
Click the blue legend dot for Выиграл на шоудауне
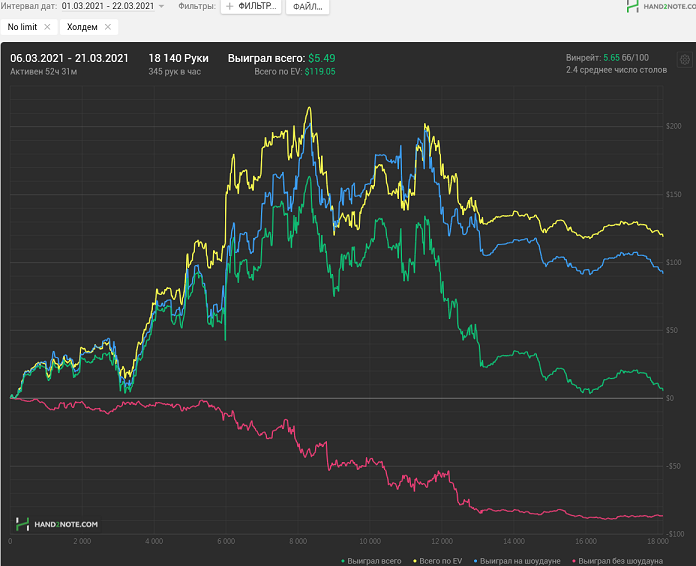pyautogui.click(x=475, y=562)
